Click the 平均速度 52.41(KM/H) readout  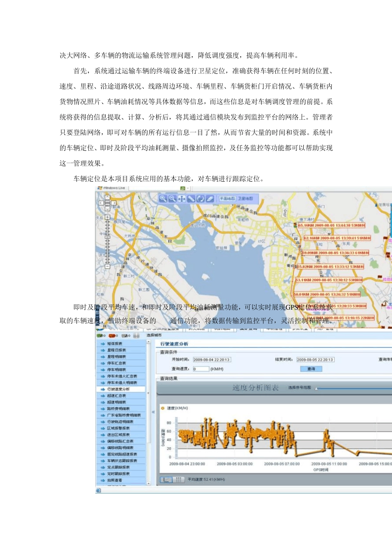(x=206, y=479)
